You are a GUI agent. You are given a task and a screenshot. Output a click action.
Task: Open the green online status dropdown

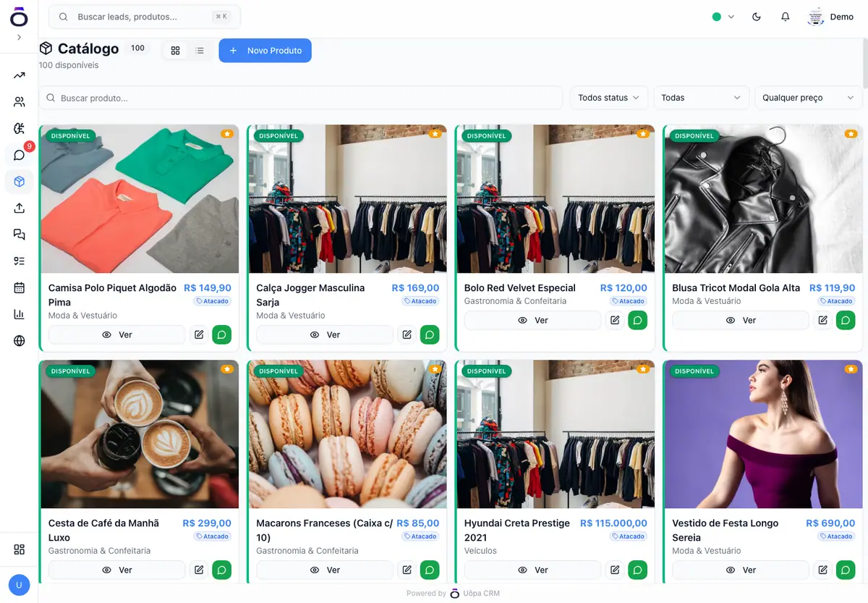pyautogui.click(x=723, y=17)
